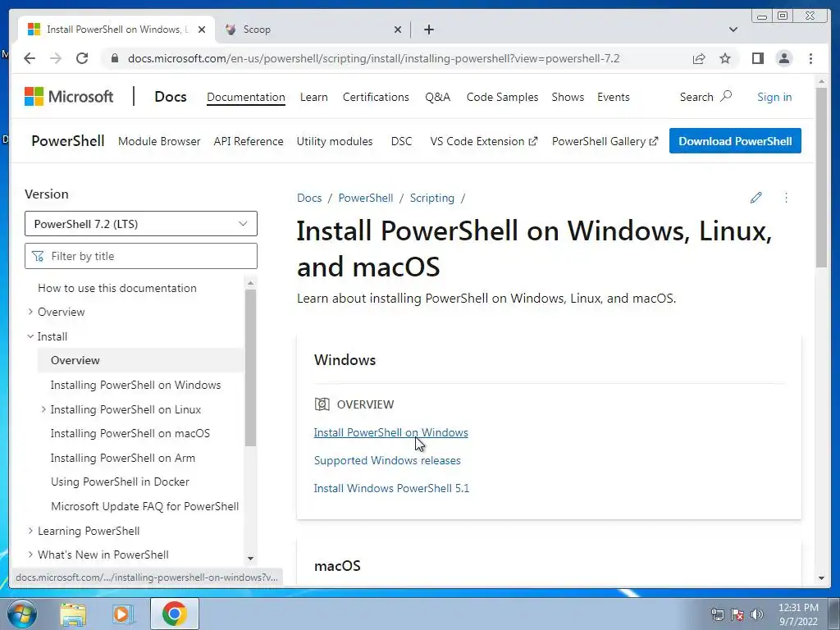The width and height of the screenshot is (840, 630).
Task: Edit this article using the pencil icon
Action: click(756, 198)
